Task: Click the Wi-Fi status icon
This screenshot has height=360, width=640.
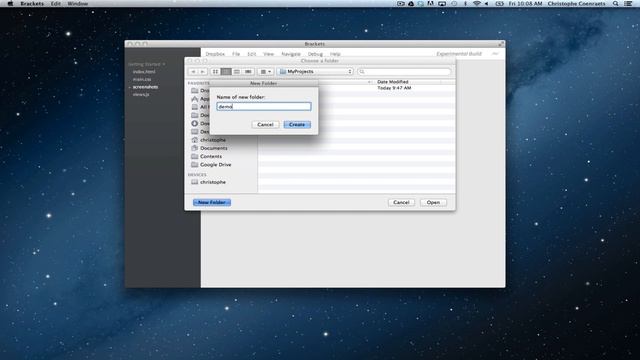Action: [x=476, y=4]
